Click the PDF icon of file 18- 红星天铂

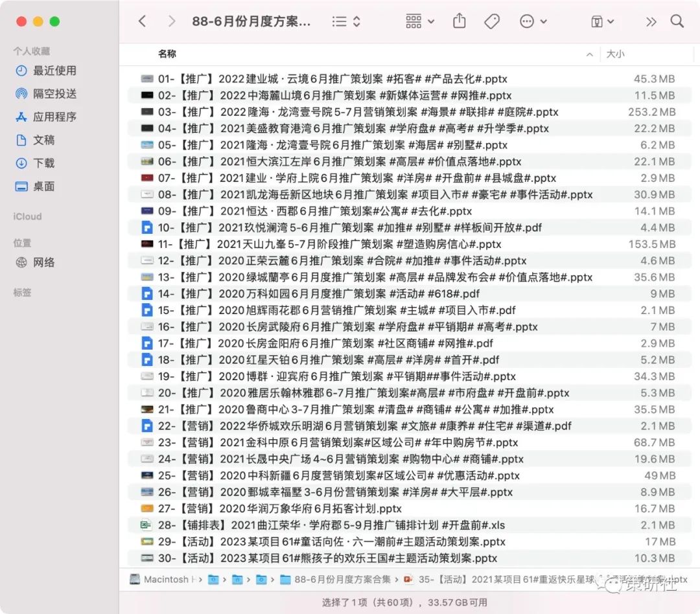tap(147, 359)
